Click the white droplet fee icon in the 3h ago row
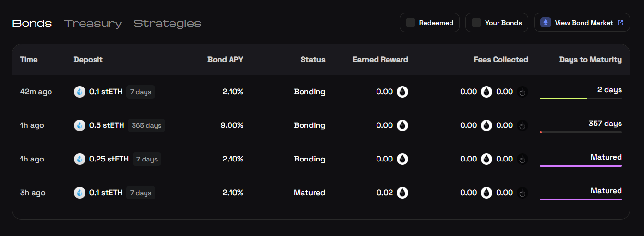The image size is (644, 236). click(486, 193)
